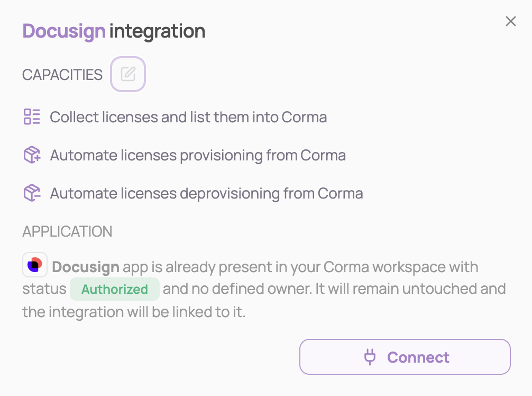
Task: Click 'Automate licenses deprovisioning from Corma' text
Action: click(206, 194)
